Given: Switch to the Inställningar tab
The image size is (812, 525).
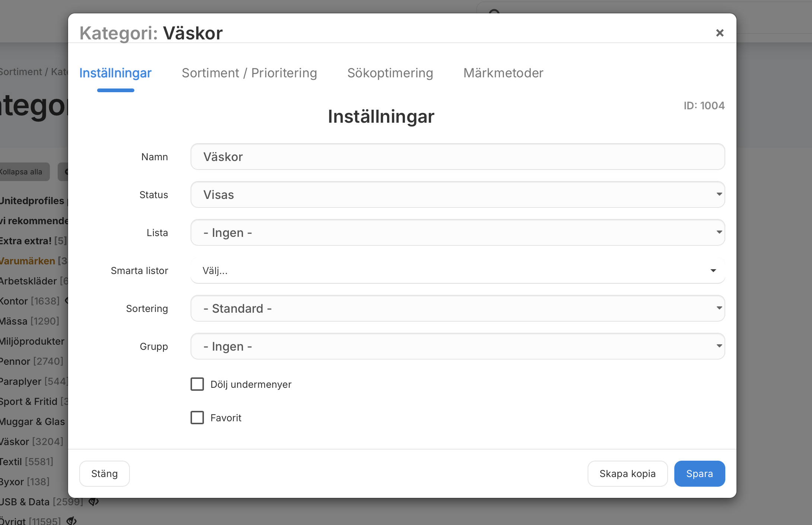Looking at the screenshot, I should (x=115, y=73).
